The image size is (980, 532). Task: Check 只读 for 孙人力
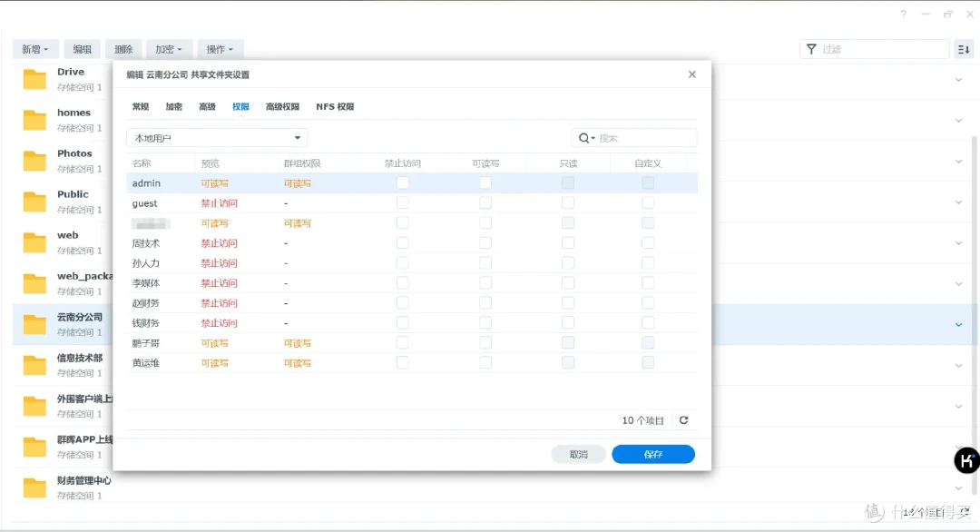pyautogui.click(x=567, y=263)
